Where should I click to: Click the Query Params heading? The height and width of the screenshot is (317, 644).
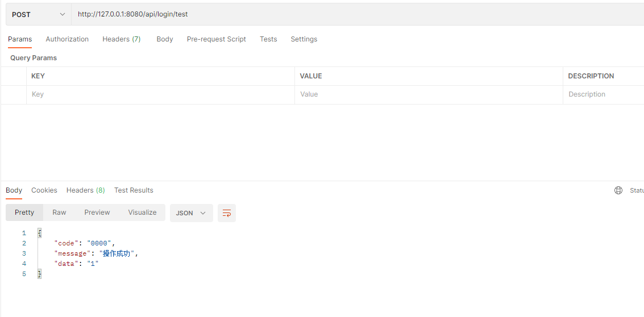pyautogui.click(x=34, y=59)
